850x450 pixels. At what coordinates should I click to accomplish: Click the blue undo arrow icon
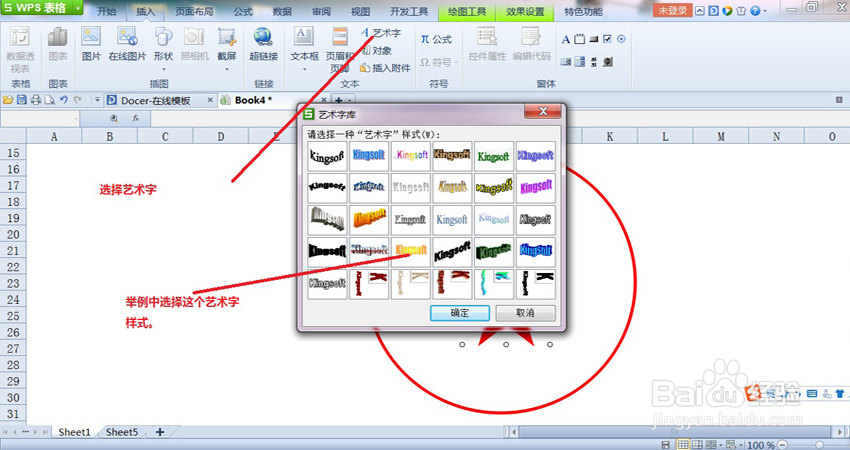(63, 100)
